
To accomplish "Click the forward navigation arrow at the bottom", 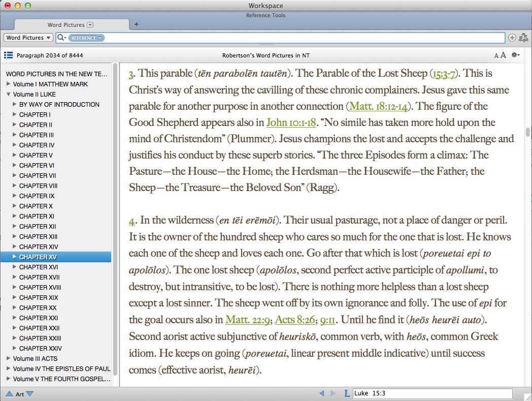I will [332, 393].
